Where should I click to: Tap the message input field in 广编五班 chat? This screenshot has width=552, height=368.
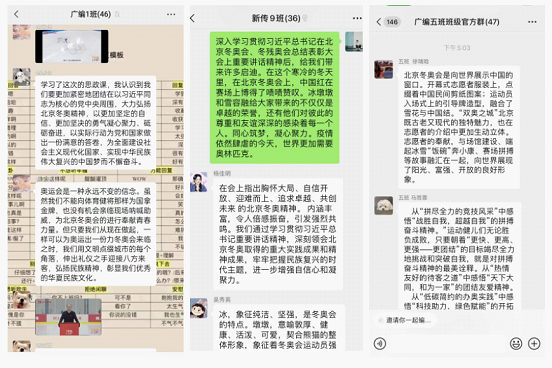tap(447, 344)
